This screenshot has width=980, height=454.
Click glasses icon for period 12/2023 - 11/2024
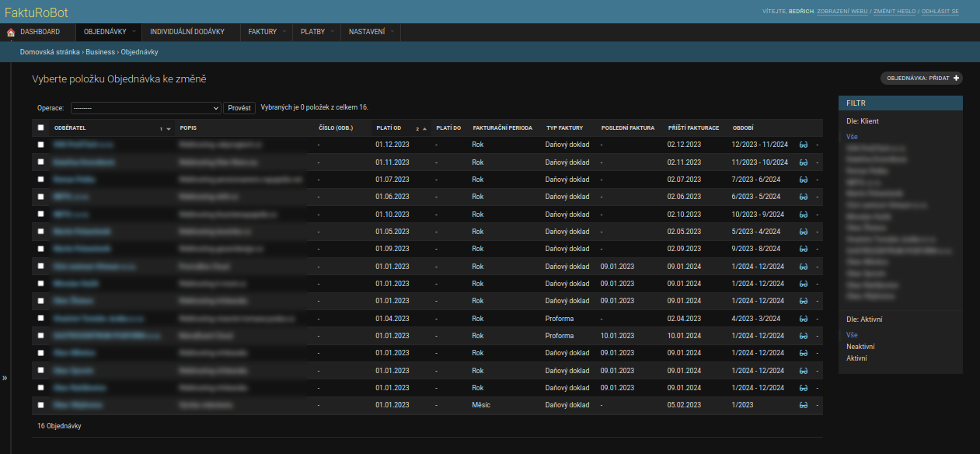pyautogui.click(x=804, y=145)
